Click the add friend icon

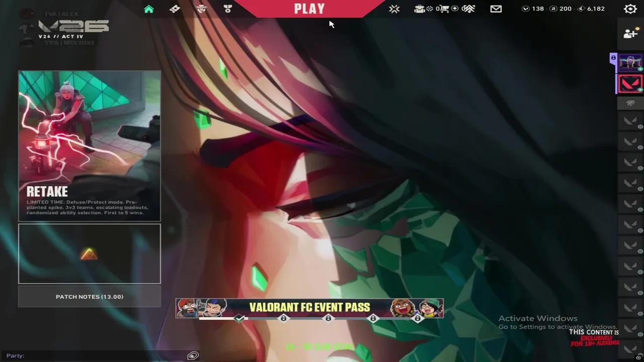point(630,34)
